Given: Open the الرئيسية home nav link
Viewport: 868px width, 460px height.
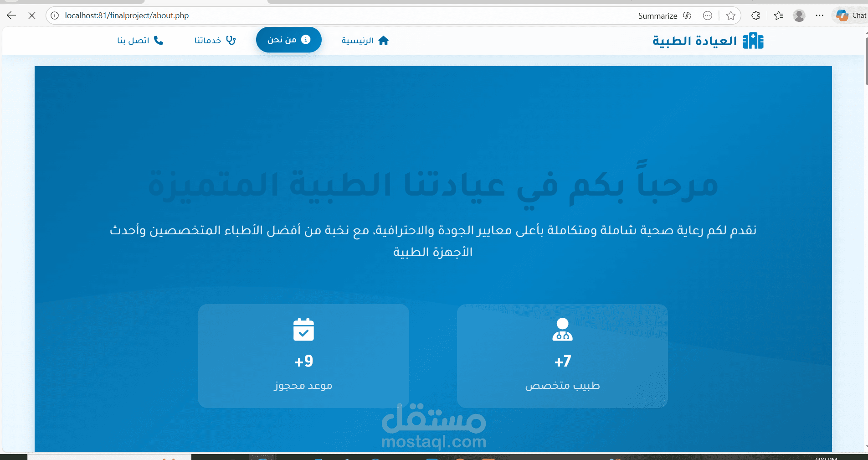Looking at the screenshot, I should (x=365, y=41).
